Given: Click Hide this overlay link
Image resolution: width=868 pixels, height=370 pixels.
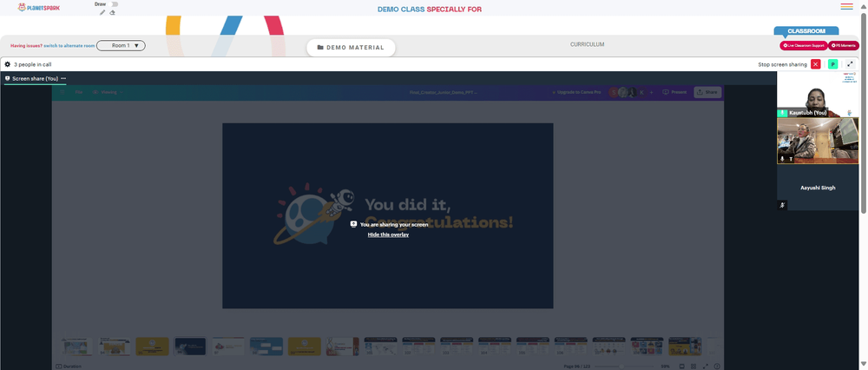Looking at the screenshot, I should (x=388, y=235).
